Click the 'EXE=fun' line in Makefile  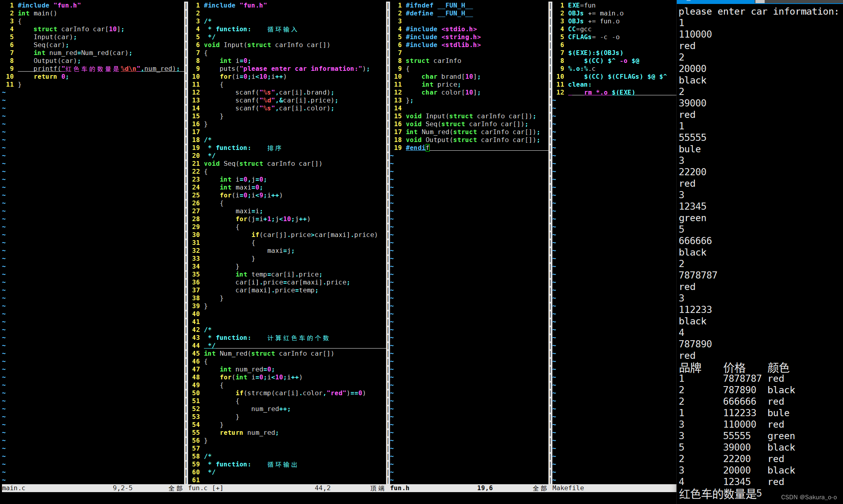581,5
